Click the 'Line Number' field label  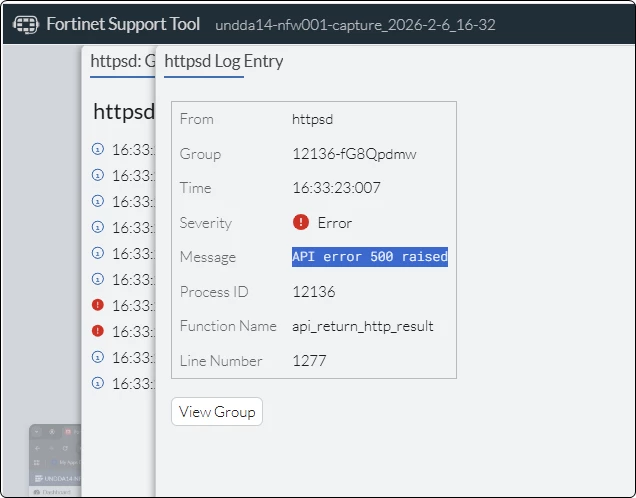coord(221,361)
